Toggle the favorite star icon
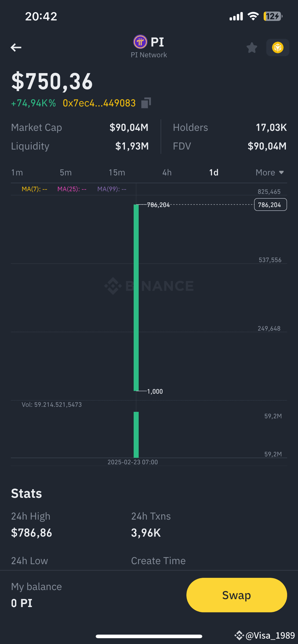The height and width of the screenshot is (644, 298). [252, 47]
